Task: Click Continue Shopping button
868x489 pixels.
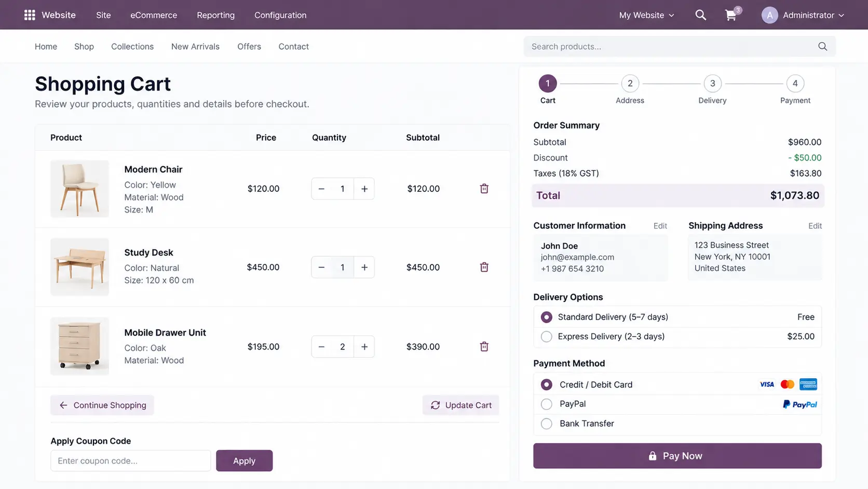Action: [x=102, y=405]
